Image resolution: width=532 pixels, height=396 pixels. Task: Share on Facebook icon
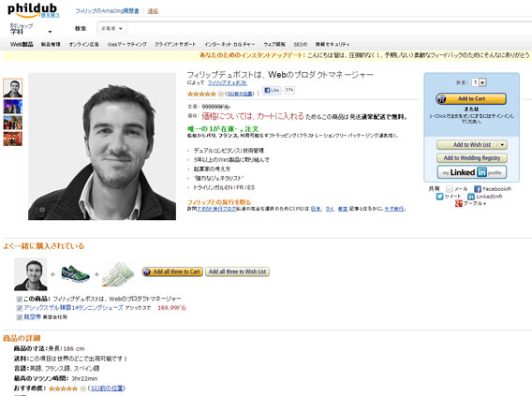[478, 189]
